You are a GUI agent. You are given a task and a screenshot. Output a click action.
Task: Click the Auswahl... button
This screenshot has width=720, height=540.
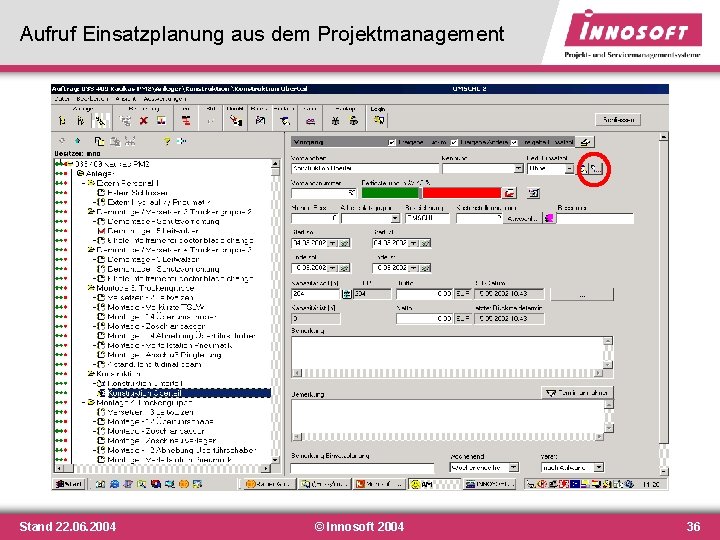click(523, 219)
